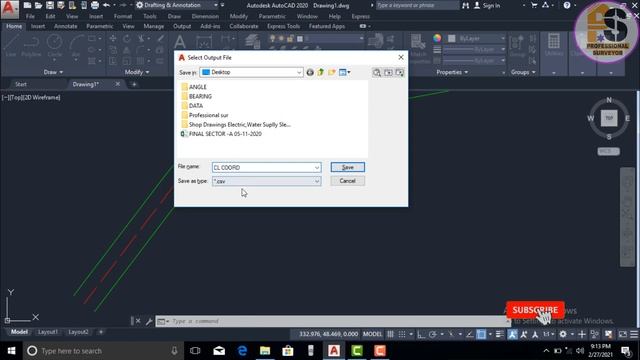Open the Format menu

click(x=123, y=16)
